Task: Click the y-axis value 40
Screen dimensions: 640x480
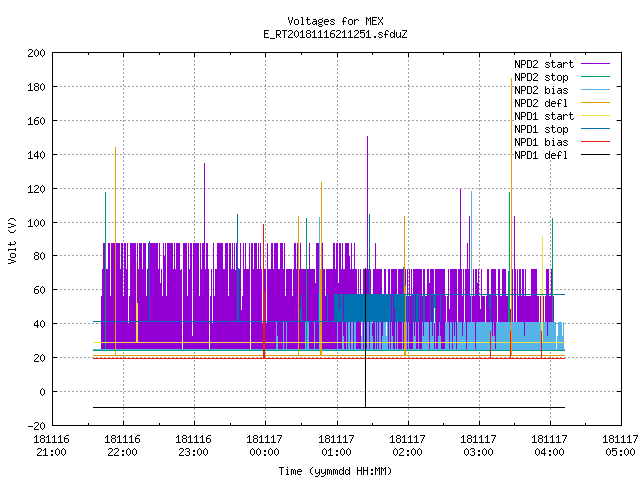Action: click(x=40, y=324)
